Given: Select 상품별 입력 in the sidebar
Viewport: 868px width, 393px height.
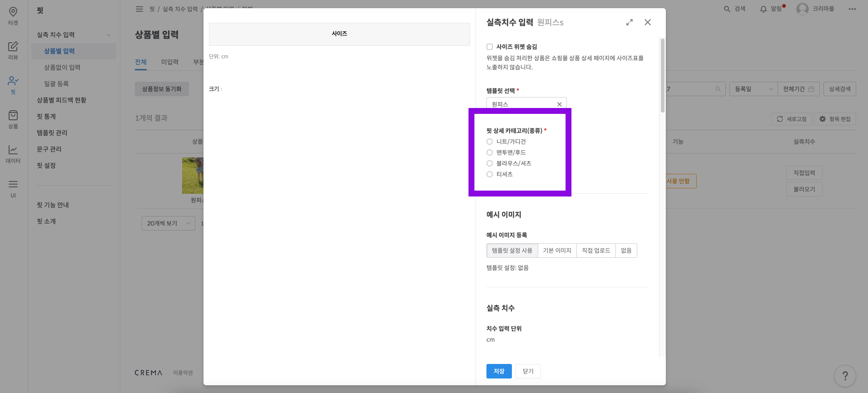Looking at the screenshot, I should click(74, 51).
